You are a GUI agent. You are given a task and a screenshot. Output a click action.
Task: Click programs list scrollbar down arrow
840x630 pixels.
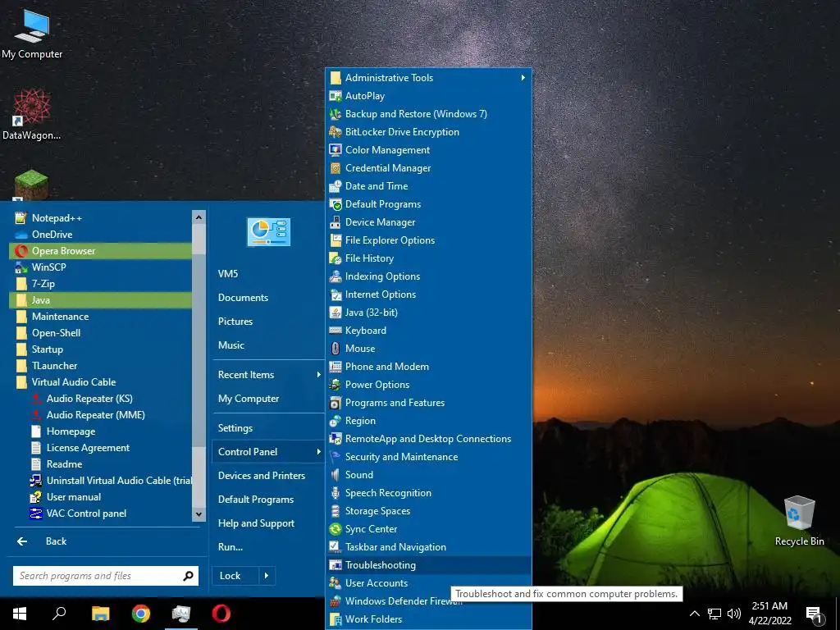tap(199, 514)
